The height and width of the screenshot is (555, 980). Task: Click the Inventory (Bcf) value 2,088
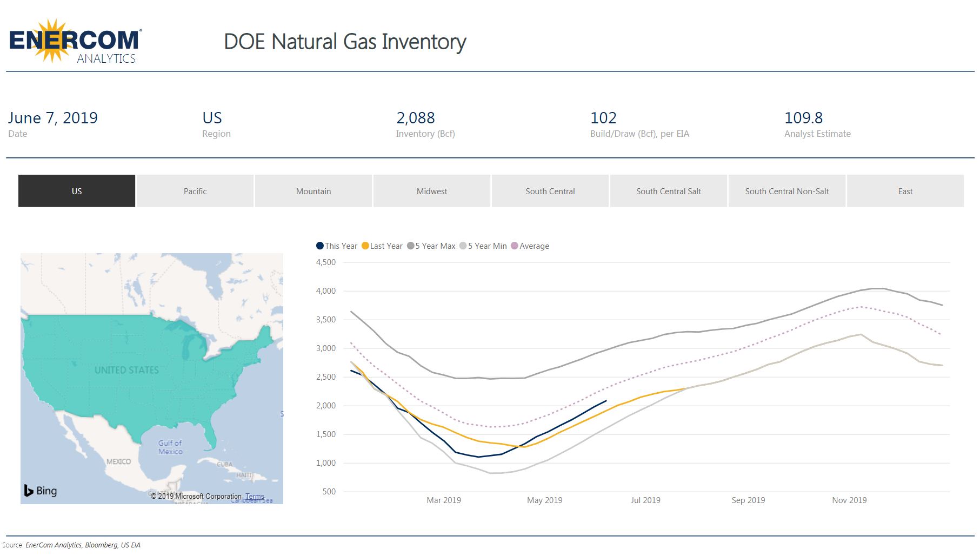pos(415,118)
